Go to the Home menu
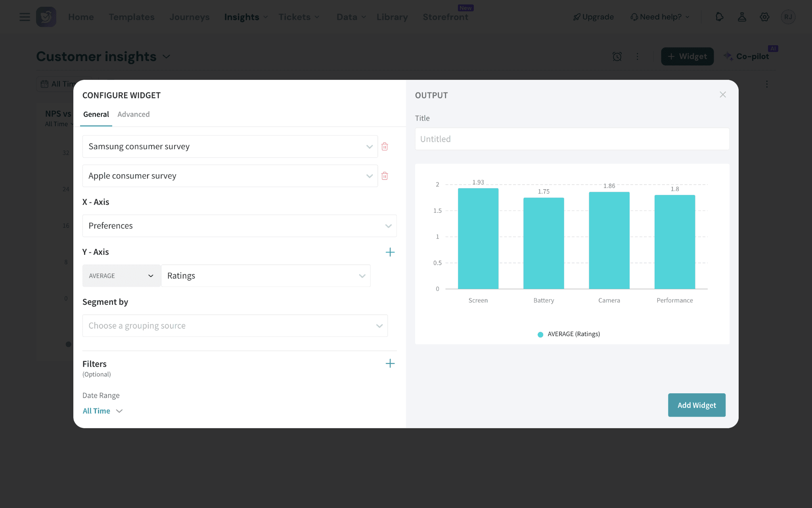 coord(81,17)
